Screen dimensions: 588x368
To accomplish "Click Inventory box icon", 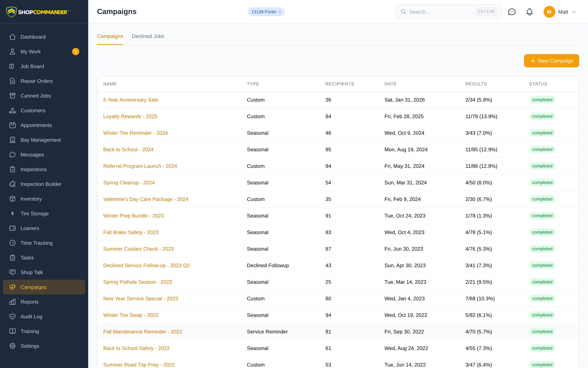I will pos(12,199).
